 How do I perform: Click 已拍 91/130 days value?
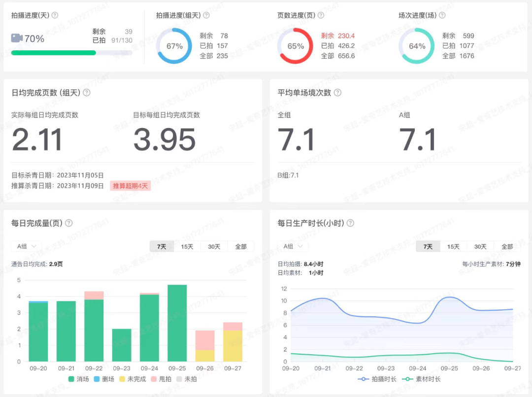(x=113, y=40)
